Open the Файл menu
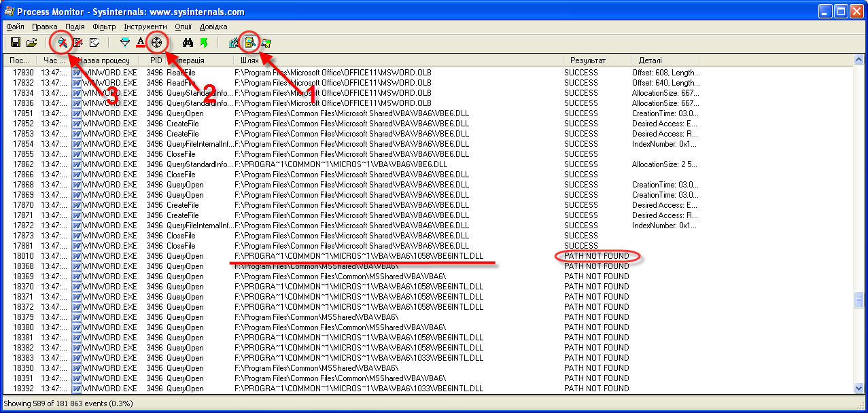 15,26
